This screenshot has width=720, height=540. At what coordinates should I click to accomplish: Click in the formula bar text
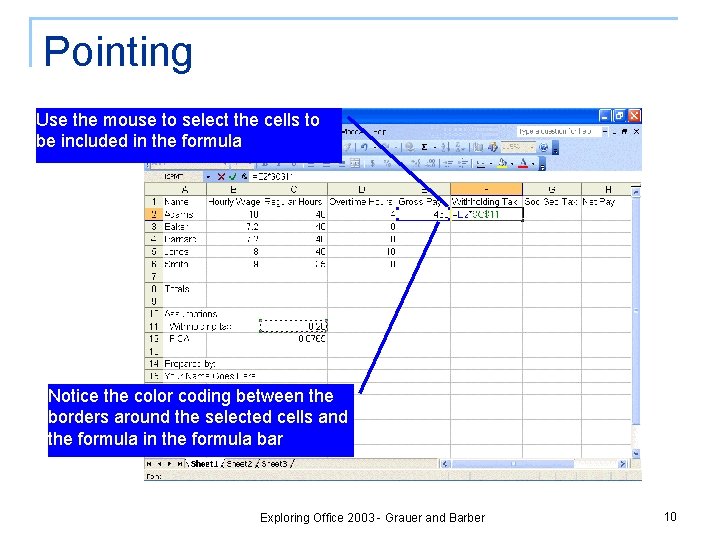(444, 176)
